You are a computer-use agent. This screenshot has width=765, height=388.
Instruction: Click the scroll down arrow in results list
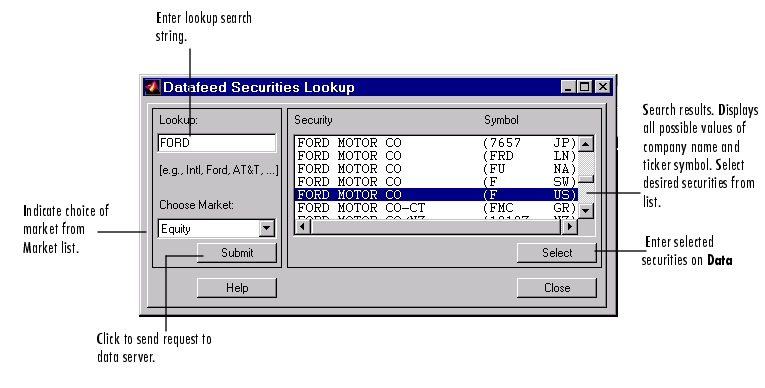(586, 211)
